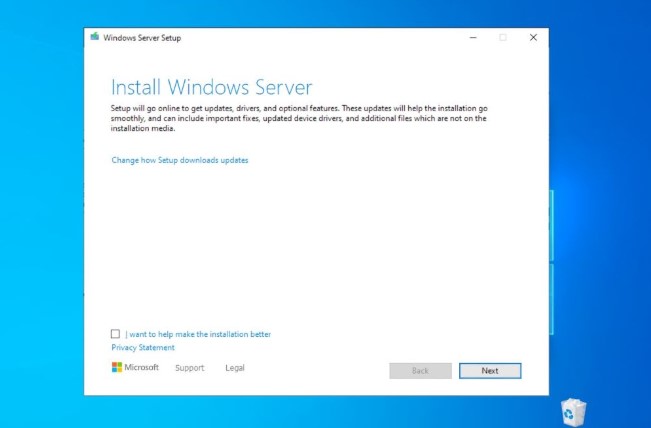Click the paragraph beginning 'Setup will go online'

pyautogui.click(x=299, y=118)
